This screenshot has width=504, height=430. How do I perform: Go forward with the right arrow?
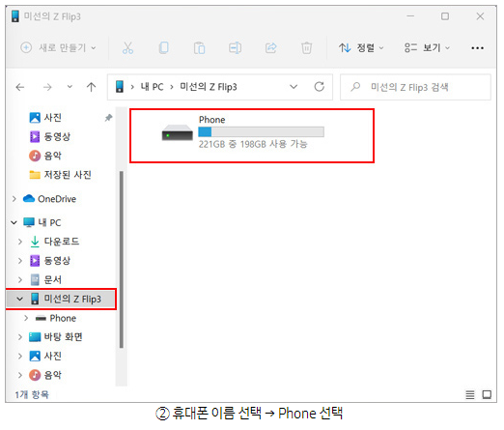click(47, 87)
